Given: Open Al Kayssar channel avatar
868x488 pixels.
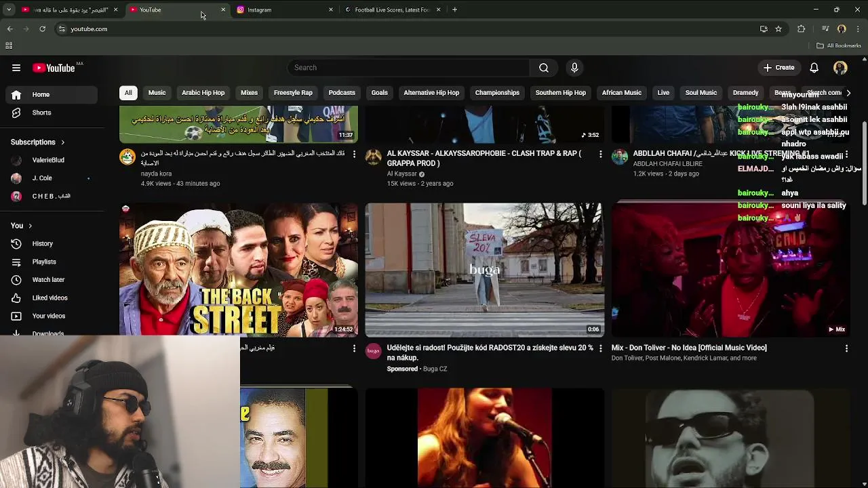Looking at the screenshot, I should [373, 157].
